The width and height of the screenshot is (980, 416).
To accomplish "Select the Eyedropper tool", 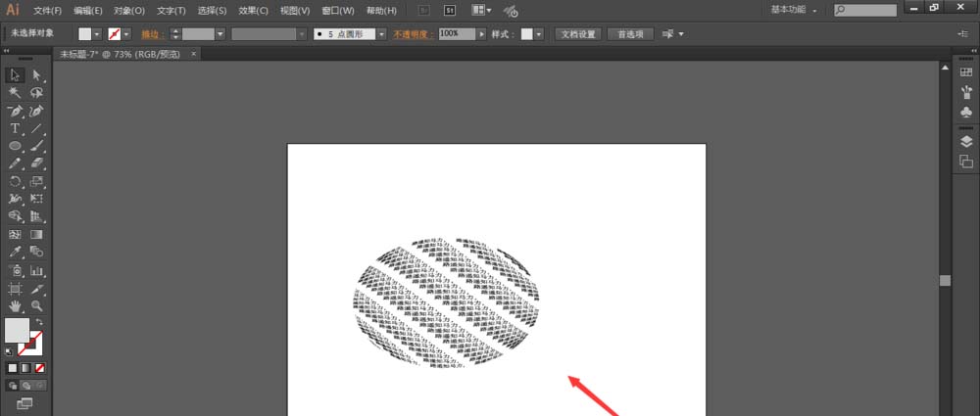I will pos(15,253).
